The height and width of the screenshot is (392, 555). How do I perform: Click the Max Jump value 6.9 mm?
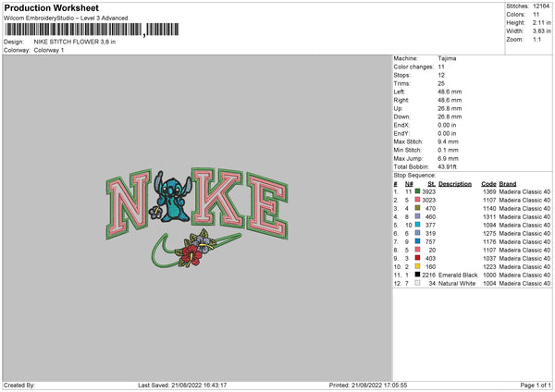pos(448,158)
